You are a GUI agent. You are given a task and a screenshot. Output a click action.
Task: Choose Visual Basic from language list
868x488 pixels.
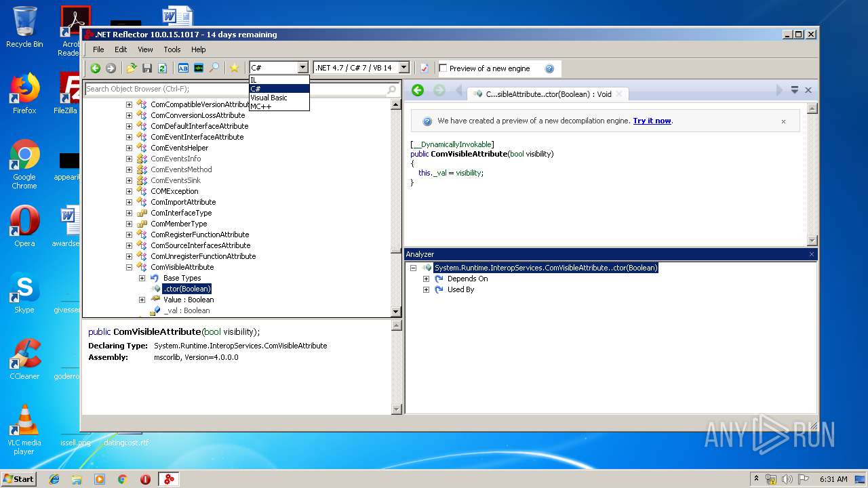pos(279,98)
